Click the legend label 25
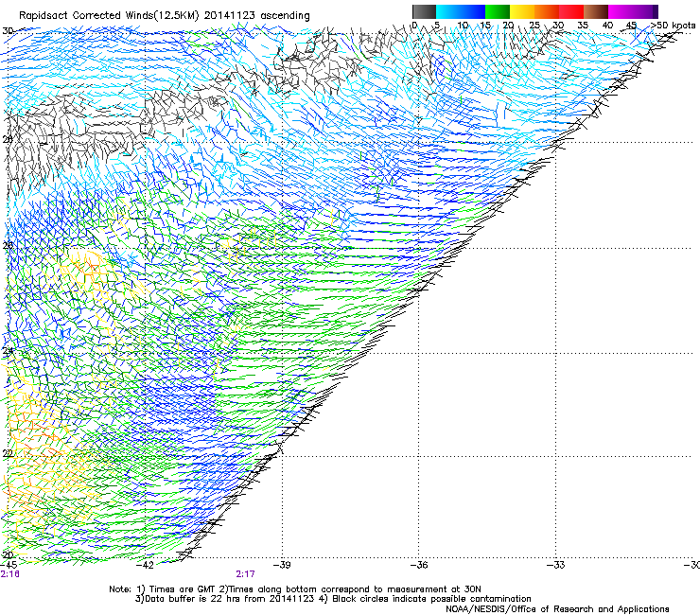The image size is (700, 615). [x=534, y=26]
